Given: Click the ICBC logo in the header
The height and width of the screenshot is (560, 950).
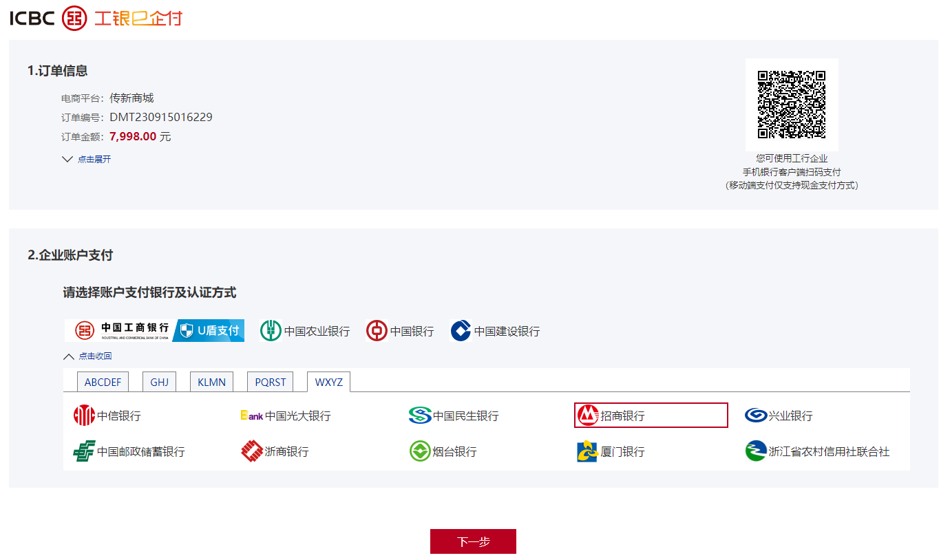Looking at the screenshot, I should [48, 18].
